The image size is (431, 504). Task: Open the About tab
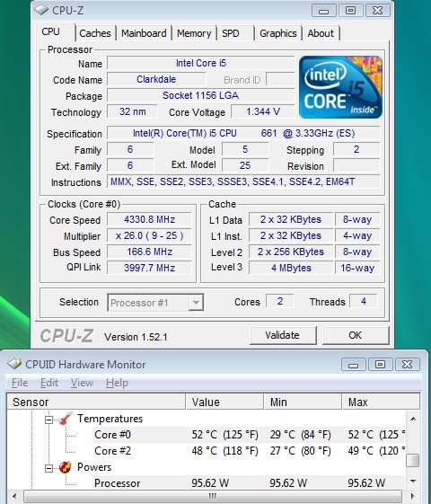coord(321,33)
